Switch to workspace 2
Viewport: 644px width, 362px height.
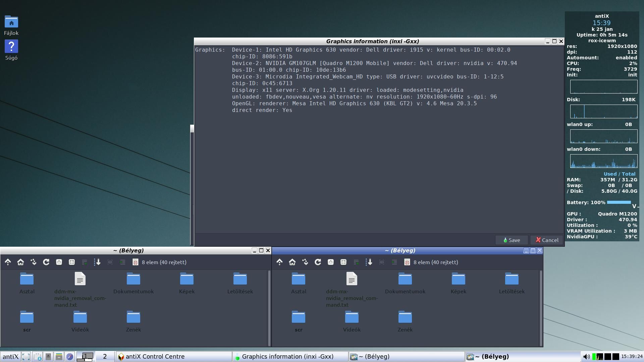click(105, 357)
